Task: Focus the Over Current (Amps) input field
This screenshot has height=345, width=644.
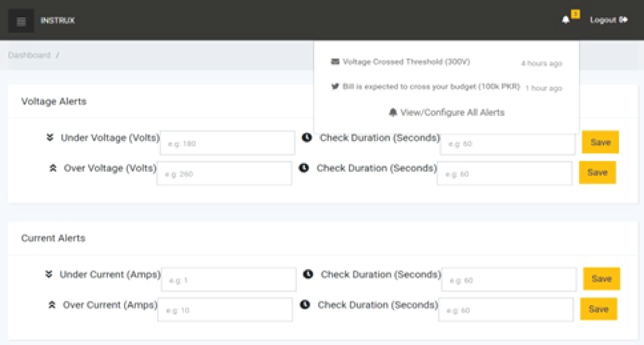Action: 225,310
